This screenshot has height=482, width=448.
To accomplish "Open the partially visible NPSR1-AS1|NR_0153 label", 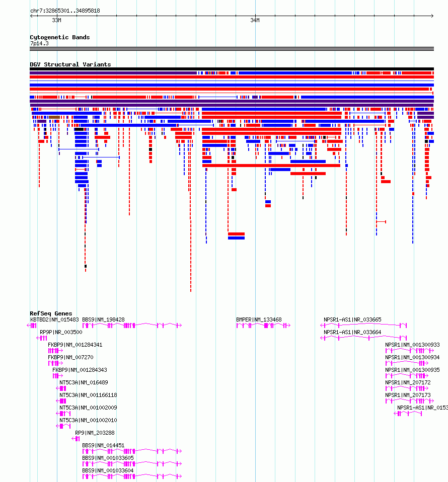I will coord(422,408).
